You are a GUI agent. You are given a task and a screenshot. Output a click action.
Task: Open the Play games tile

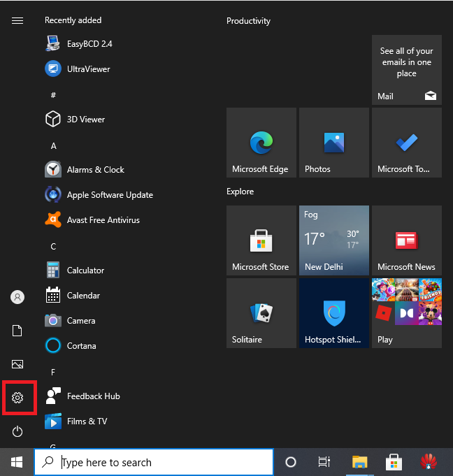point(407,313)
